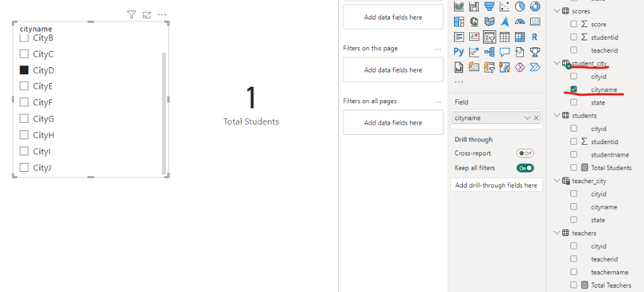This screenshot has width=644, height=292.
Task: Collapse the students table
Action: pos(557,116)
